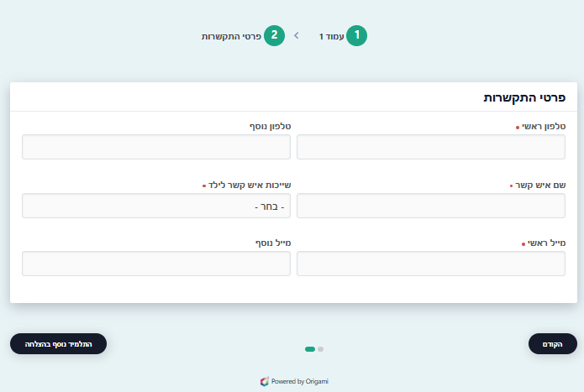
Task: Click the 'מייל ראשי' field label
Action: [545, 243]
